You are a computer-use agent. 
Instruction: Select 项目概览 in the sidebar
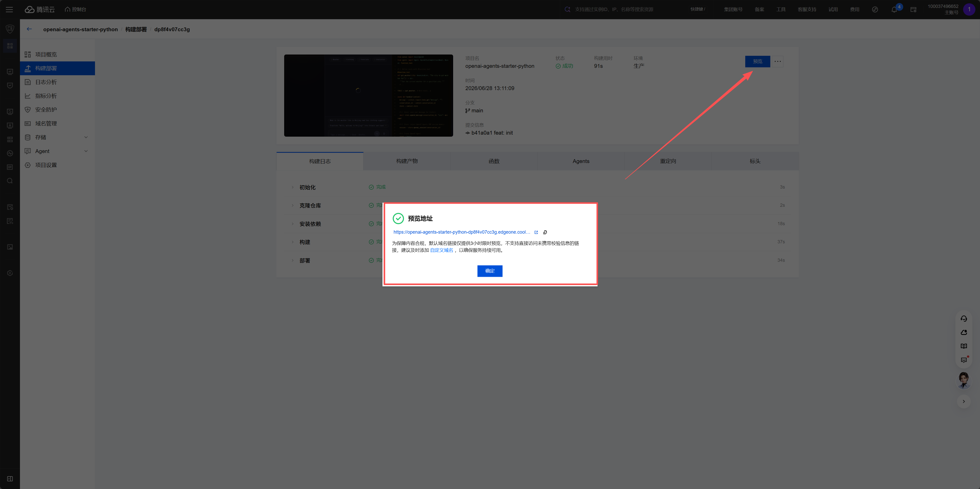pyautogui.click(x=57, y=54)
